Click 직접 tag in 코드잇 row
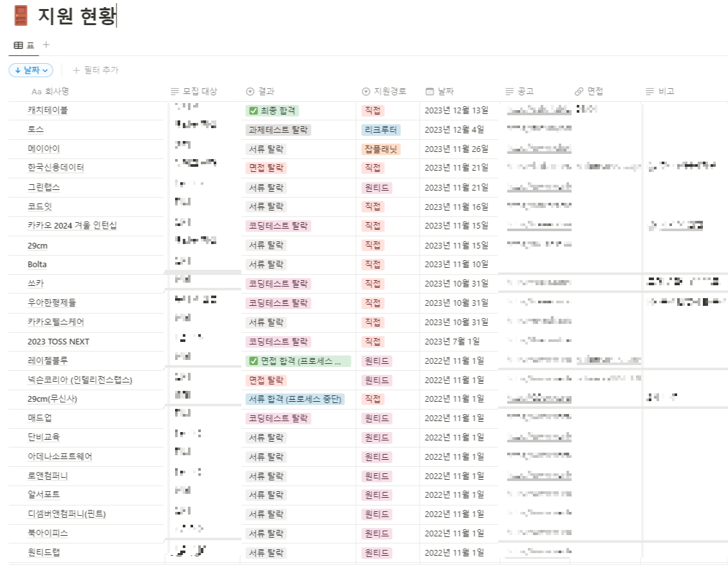 [x=373, y=207]
